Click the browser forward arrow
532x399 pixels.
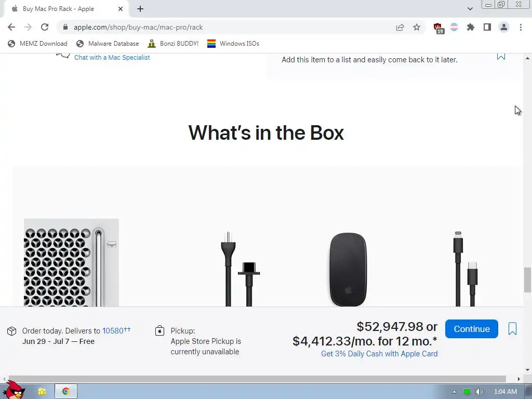(28, 27)
